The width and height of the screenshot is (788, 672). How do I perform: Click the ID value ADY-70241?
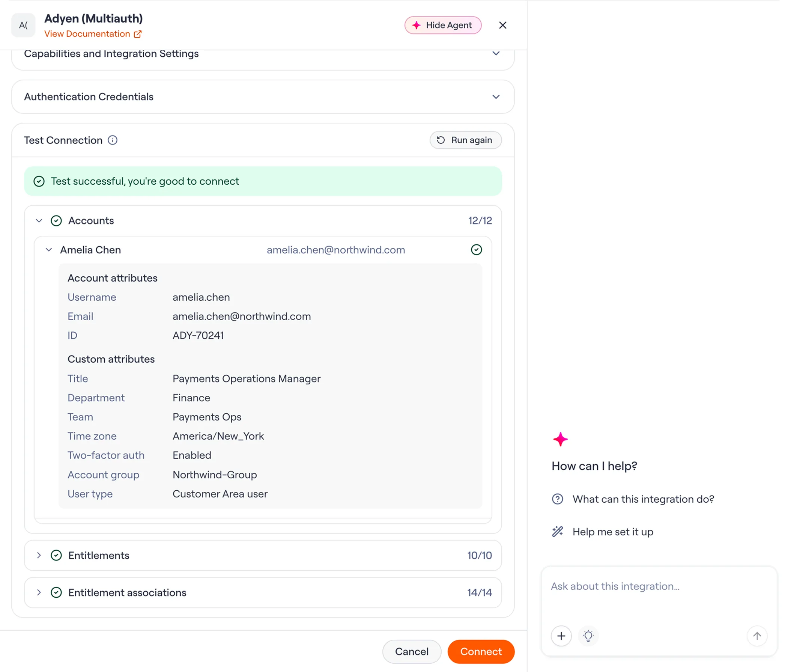coord(198,335)
